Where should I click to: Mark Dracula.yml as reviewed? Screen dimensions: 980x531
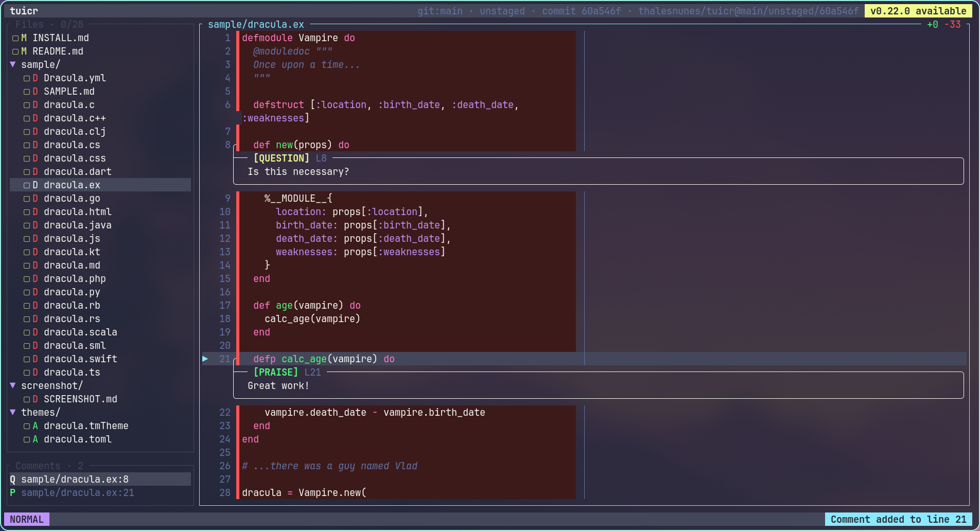27,78
